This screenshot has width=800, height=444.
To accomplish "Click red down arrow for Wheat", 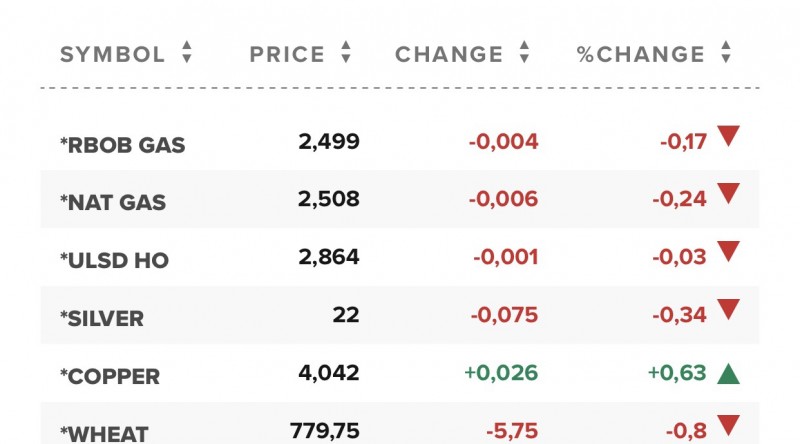I will (x=728, y=426).
